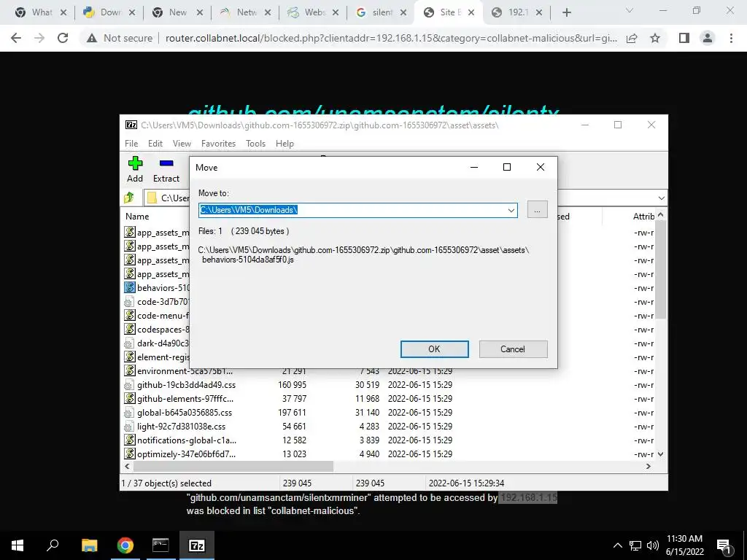
Task: Select the code-menu file icon
Action: (x=130, y=315)
